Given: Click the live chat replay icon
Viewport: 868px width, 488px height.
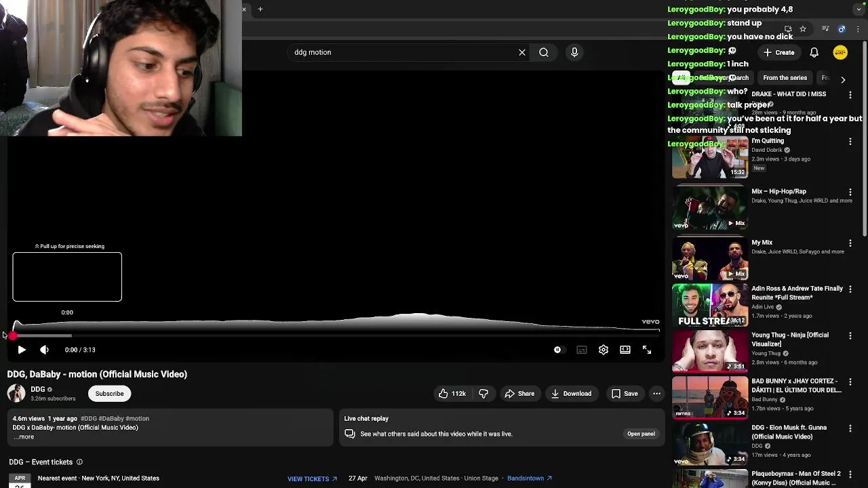Looking at the screenshot, I should pyautogui.click(x=350, y=434).
